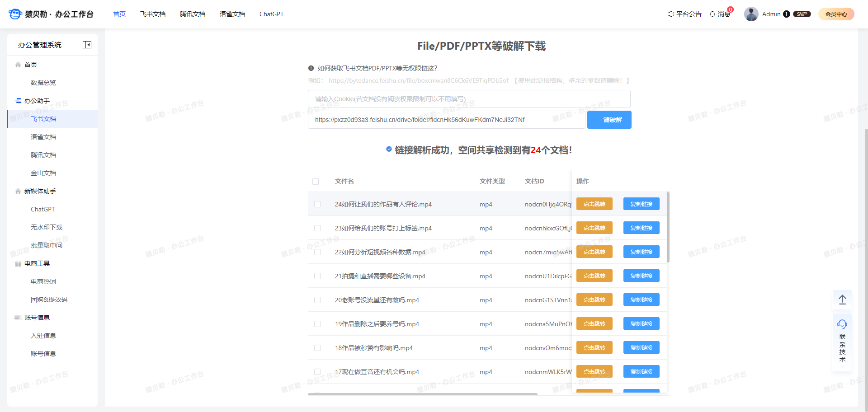
Task: Click the SVIP badge icon
Action: click(x=802, y=14)
